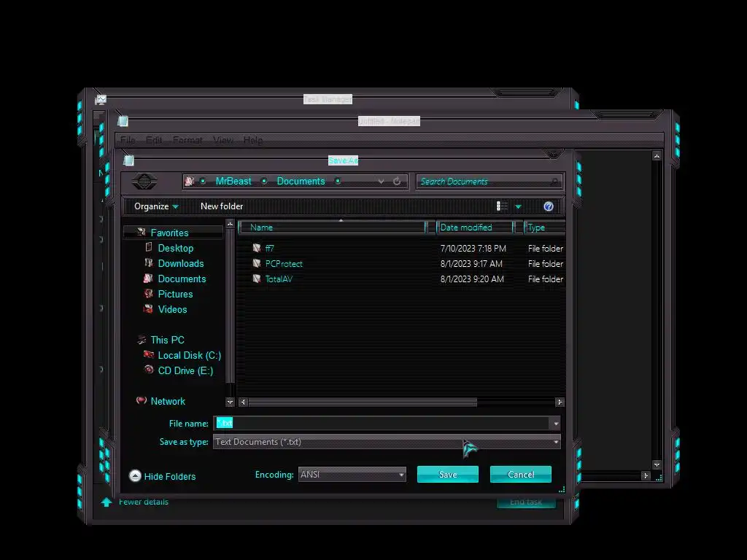Open Notepad's View menu
The width and height of the screenshot is (747, 560).
coord(223,140)
